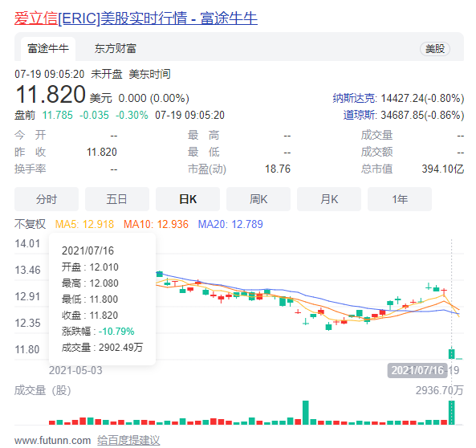The width and height of the screenshot is (476, 448).
Task: Click the 美股 market badge
Action: pos(435,49)
